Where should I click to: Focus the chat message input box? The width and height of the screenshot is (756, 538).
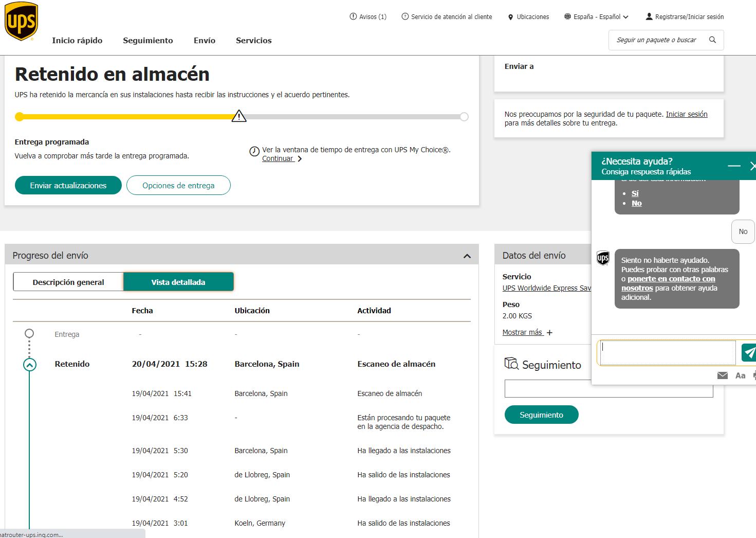pyautogui.click(x=667, y=353)
